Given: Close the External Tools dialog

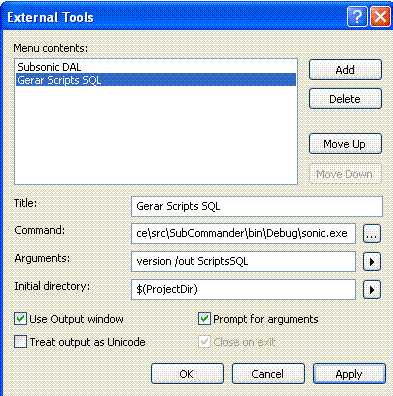Looking at the screenshot, I should pyautogui.click(x=380, y=16).
